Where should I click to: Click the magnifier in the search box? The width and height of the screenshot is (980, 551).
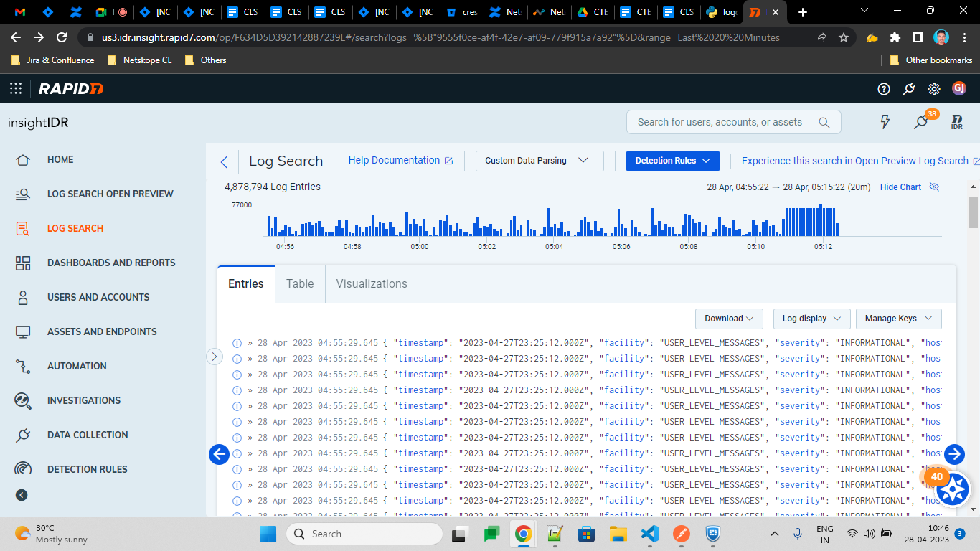824,122
